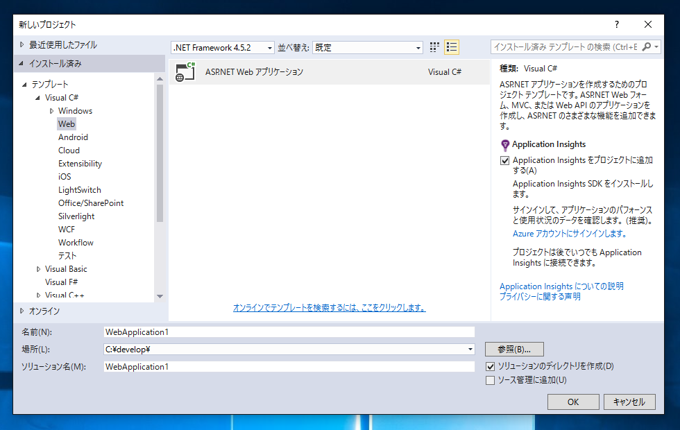The image size is (680, 430).
Task: Select the iOS template category
Action: 64,177
